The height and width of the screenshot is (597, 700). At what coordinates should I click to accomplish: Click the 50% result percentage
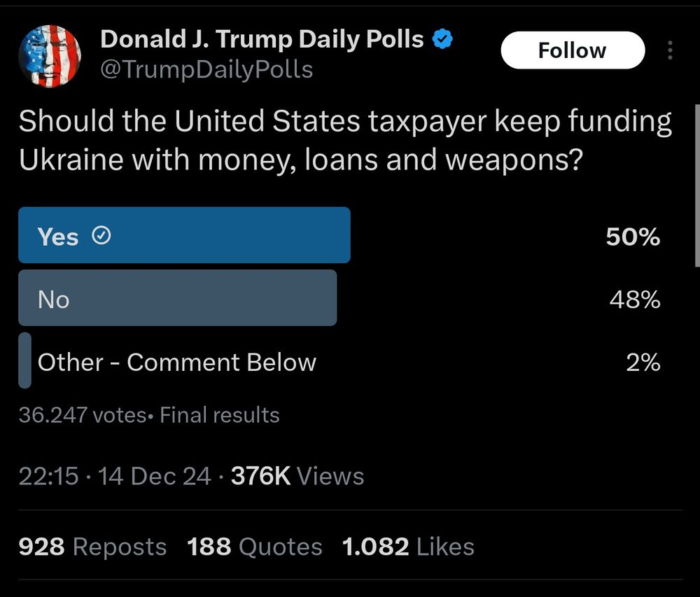point(633,237)
